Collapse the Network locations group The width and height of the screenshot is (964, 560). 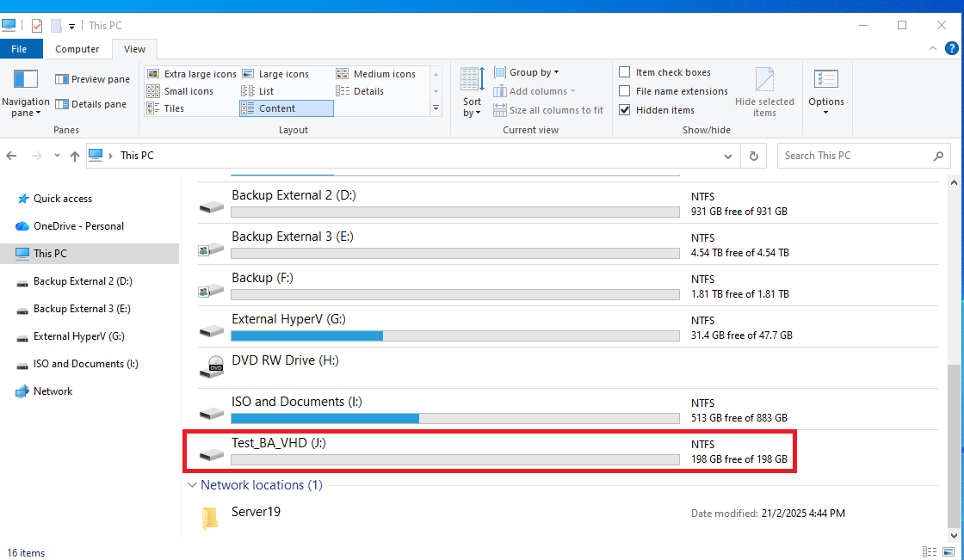point(191,485)
